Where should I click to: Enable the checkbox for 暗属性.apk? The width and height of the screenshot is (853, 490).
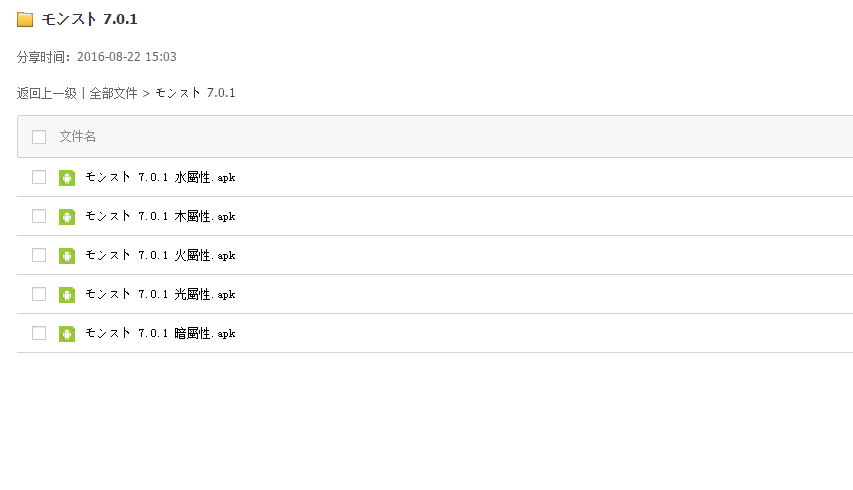click(39, 334)
